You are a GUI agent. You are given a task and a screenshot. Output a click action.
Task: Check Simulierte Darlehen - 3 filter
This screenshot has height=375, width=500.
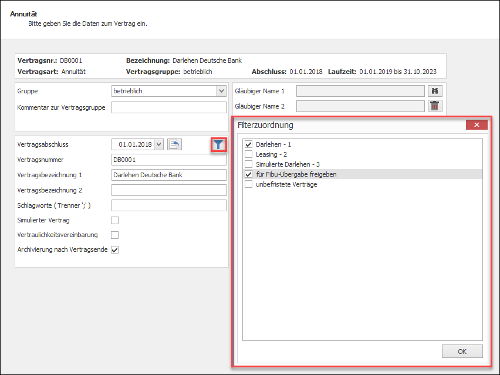[x=248, y=164]
